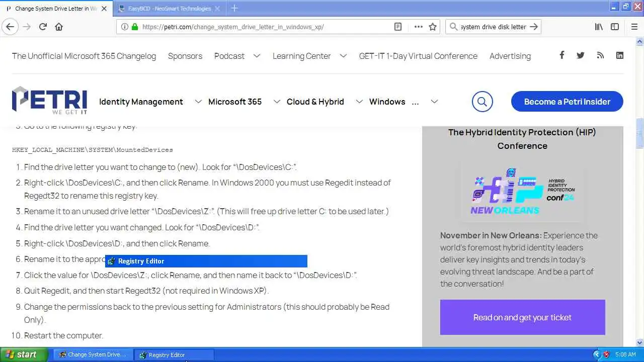Visit Petri's Twitter page
Image resolution: width=644 pixels, height=362 pixels.
(581, 55)
